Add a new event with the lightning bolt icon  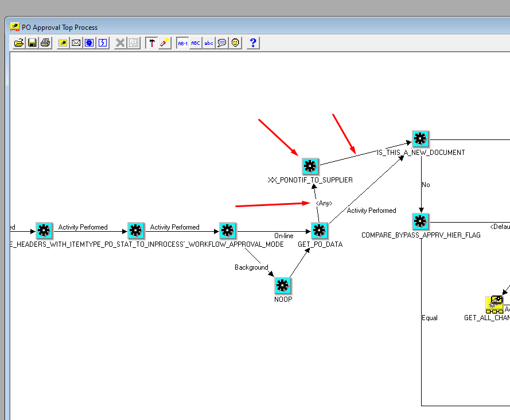[x=103, y=43]
